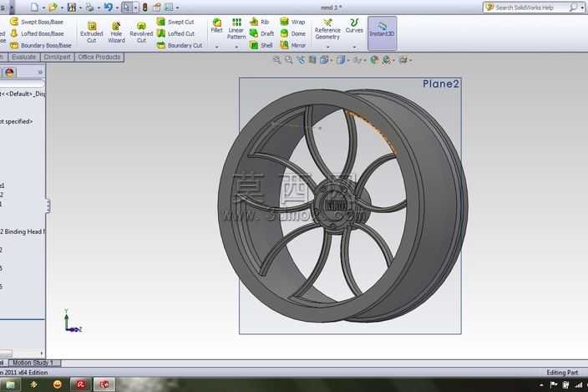588x392 pixels.
Task: Open the Options icon in top toolbar
Action: 169,7
